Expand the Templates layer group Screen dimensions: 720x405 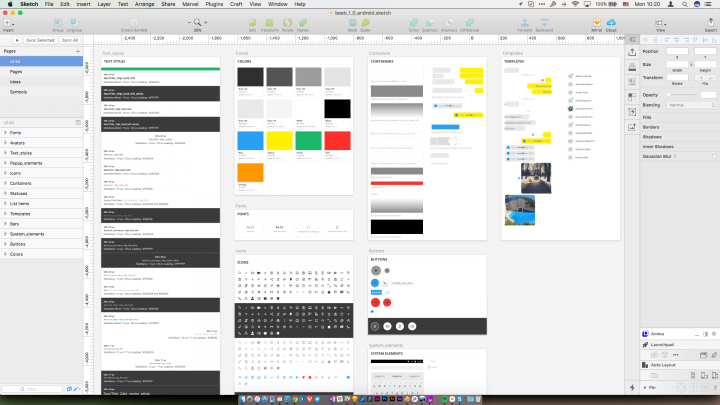(5, 214)
